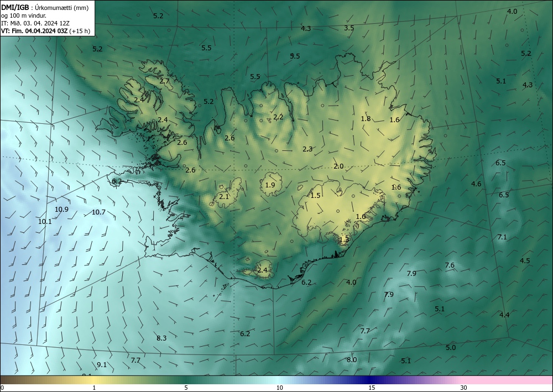This screenshot has width=553, height=392.
Task: Click the 1 label on the colour scale
Action: (94, 388)
